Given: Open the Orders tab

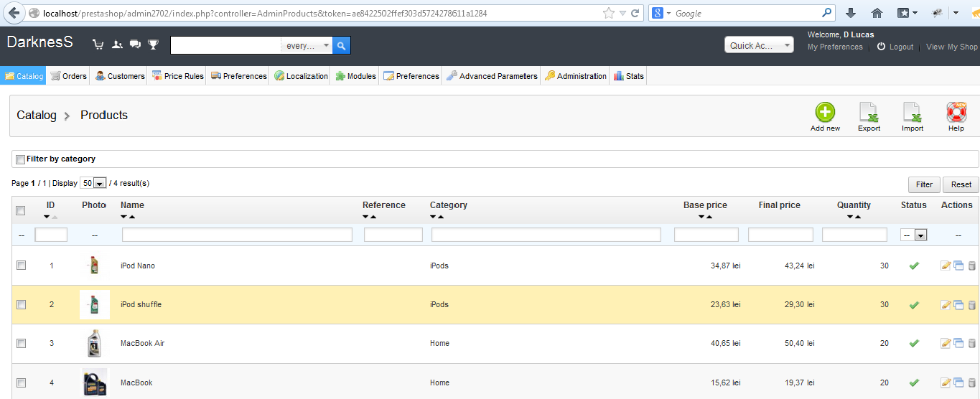Looking at the screenshot, I should [x=68, y=76].
